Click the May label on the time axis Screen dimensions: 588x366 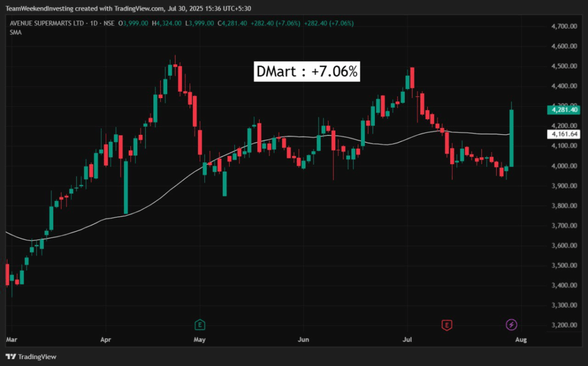[199, 340]
